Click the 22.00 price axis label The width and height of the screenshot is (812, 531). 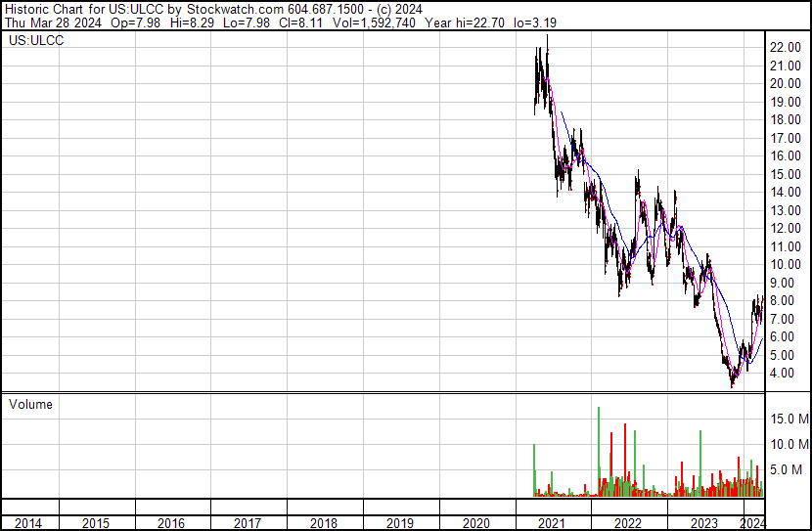[x=787, y=47]
